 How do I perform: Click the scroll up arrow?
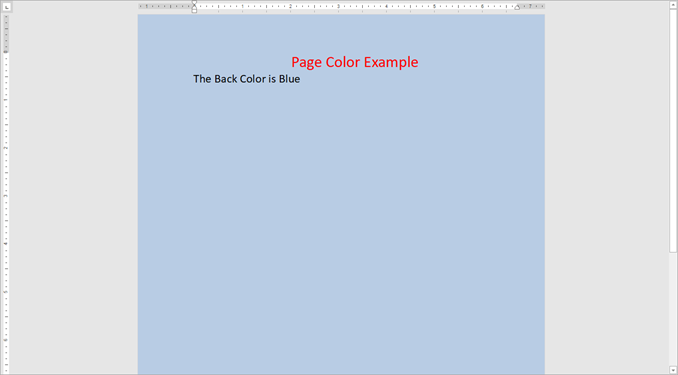coord(673,5)
